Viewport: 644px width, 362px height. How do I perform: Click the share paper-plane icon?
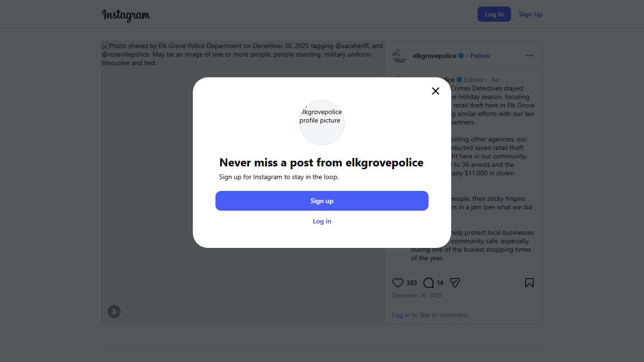click(x=454, y=283)
